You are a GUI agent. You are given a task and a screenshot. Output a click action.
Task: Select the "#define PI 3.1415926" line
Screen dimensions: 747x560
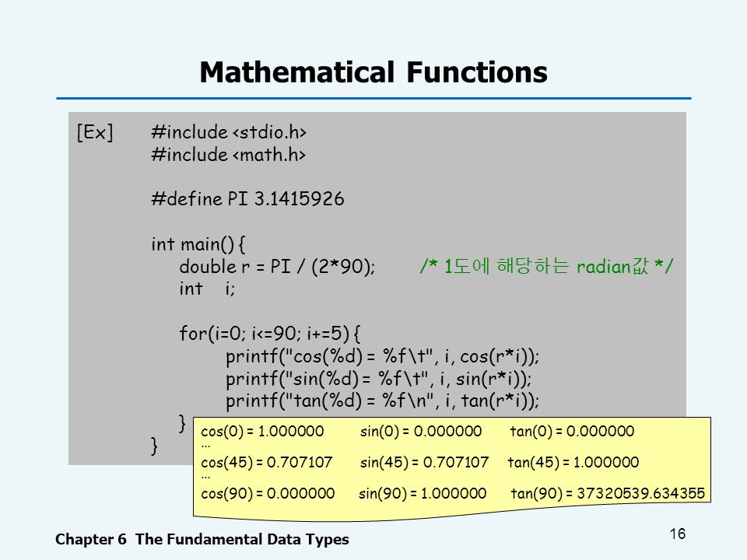click(x=247, y=198)
